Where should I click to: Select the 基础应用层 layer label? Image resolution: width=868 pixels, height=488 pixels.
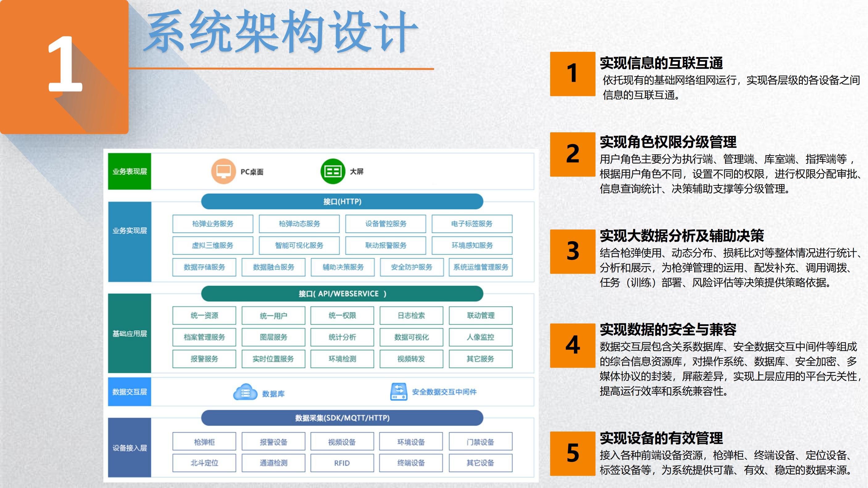tap(129, 333)
